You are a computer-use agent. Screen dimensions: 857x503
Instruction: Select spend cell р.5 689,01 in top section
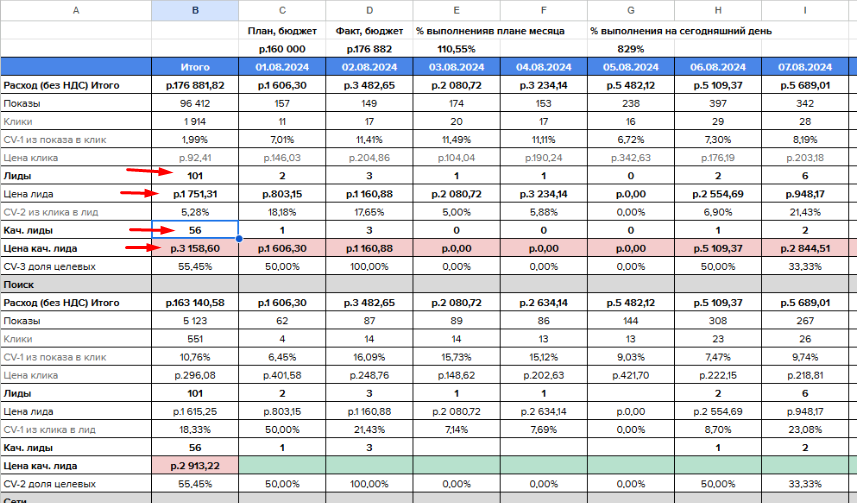coord(805,85)
